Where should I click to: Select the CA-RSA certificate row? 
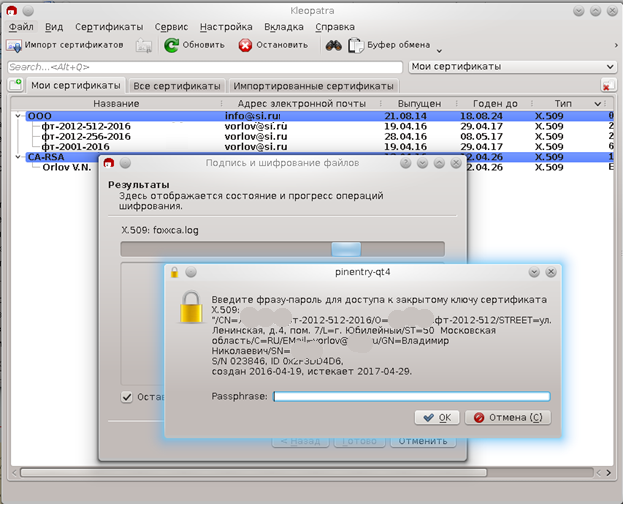62,157
